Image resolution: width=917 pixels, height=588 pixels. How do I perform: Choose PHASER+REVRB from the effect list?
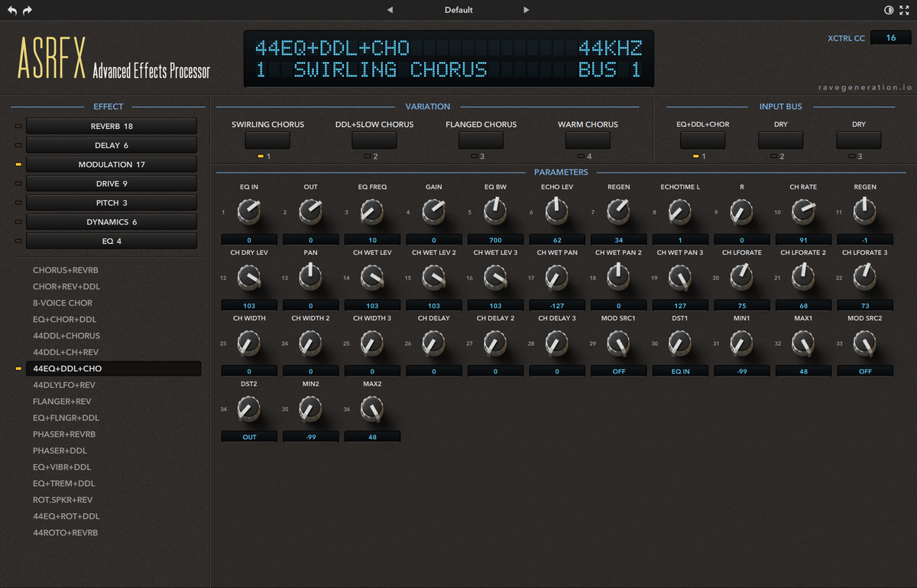point(64,435)
